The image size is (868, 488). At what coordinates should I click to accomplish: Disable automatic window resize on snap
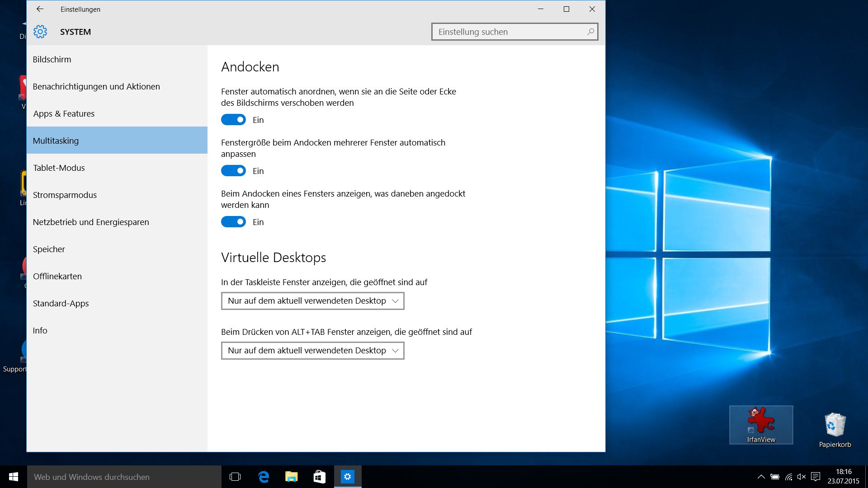233,171
